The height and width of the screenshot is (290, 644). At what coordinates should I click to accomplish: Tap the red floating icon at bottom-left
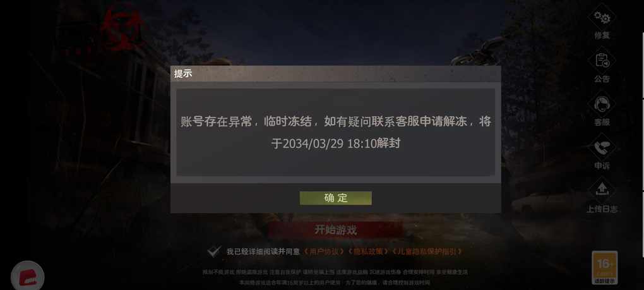(28, 277)
